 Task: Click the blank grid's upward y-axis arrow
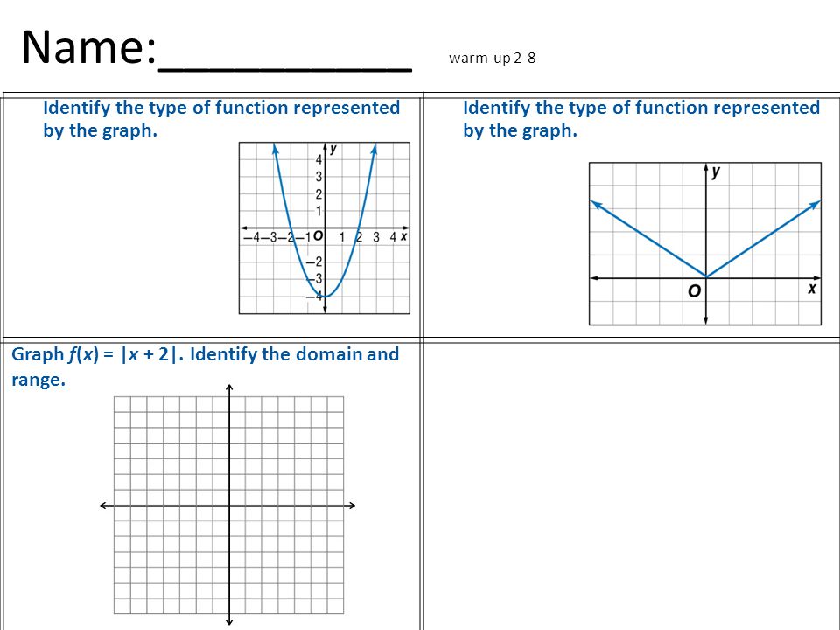(229, 388)
